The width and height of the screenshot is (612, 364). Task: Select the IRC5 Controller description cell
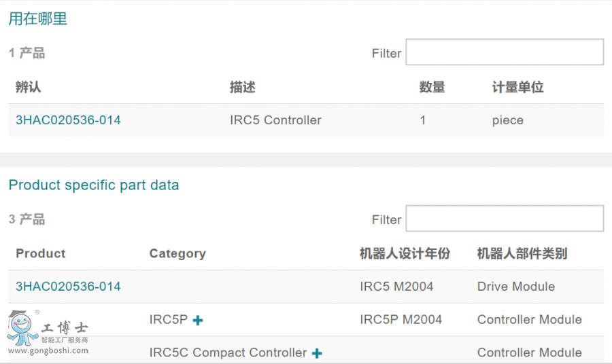click(275, 120)
